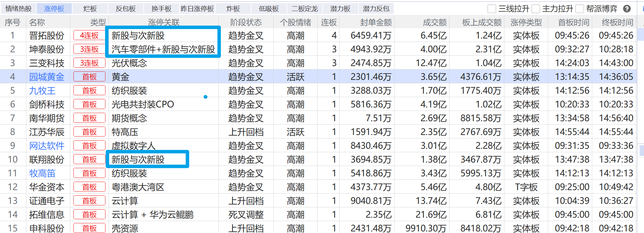Viewport: 644px width, 233px height.
Task: Click the 光电共封装CPO concept cell
Action: tap(143, 105)
